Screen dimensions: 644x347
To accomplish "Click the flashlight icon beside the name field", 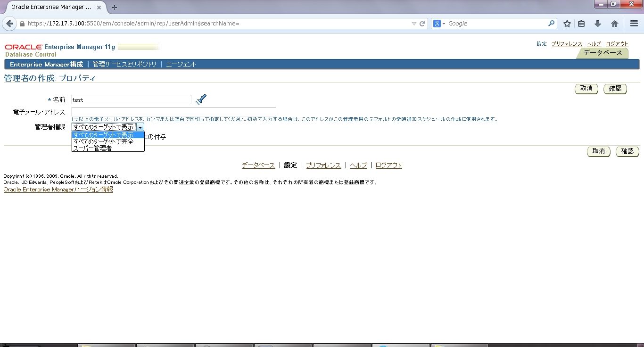I will 201,99.
